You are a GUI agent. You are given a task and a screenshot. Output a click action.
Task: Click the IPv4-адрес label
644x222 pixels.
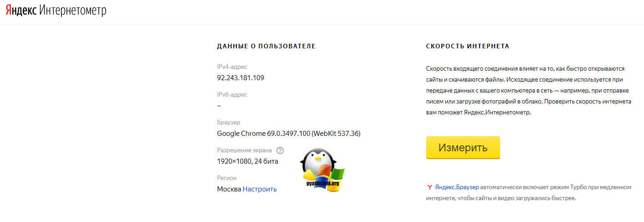click(x=232, y=67)
